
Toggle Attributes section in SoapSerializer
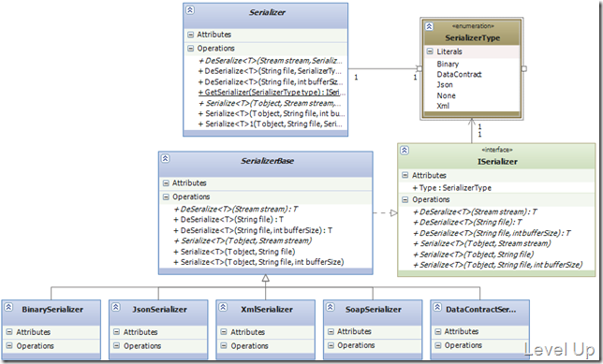tap(331, 331)
